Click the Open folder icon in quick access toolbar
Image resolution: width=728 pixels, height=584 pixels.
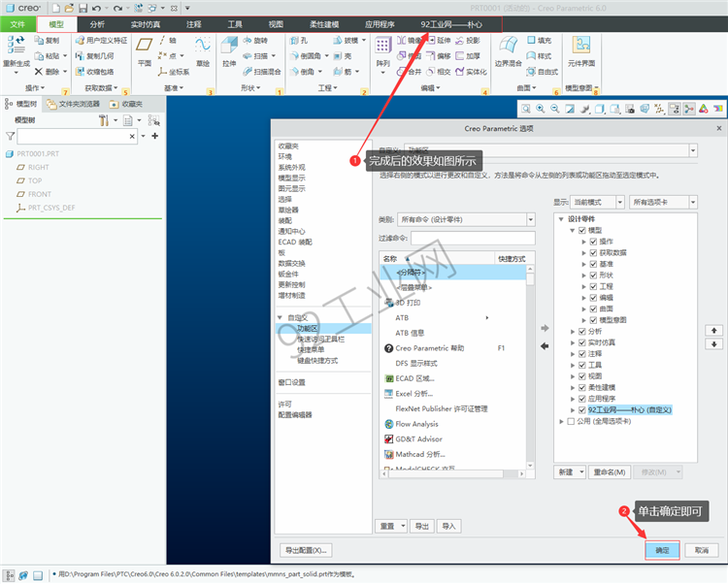click(69, 8)
